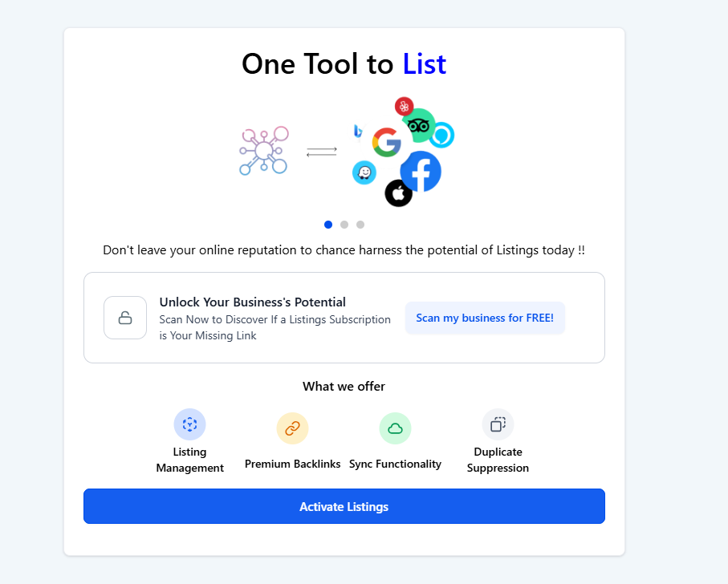Click the Alexa ring icon
The image size is (728, 584).
[441, 135]
